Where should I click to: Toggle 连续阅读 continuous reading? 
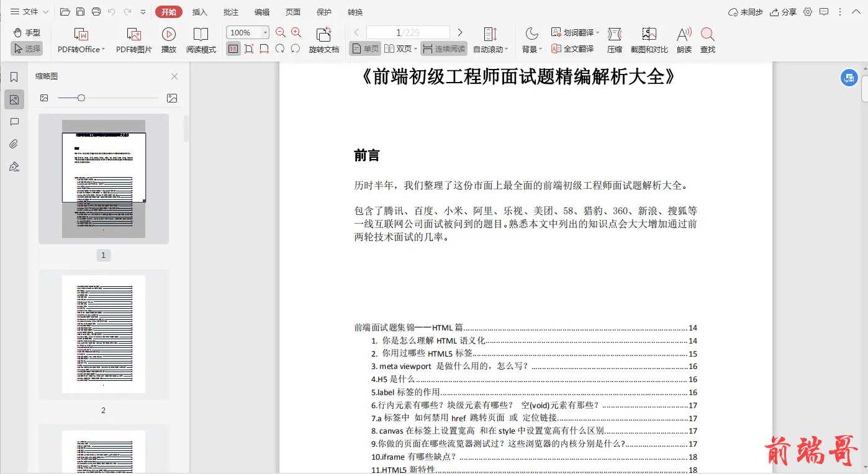[444, 48]
